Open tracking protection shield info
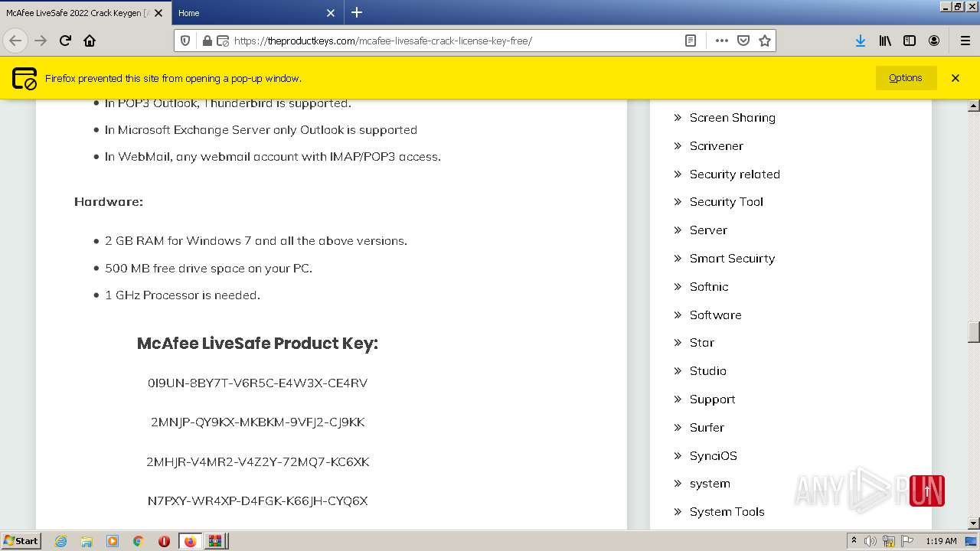980x551 pixels. point(185,41)
